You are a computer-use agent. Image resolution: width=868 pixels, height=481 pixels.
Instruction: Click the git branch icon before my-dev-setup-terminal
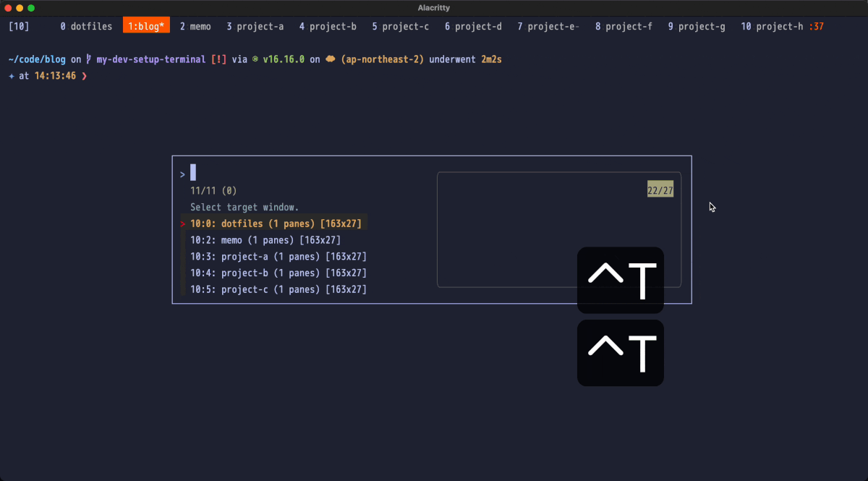tap(88, 59)
